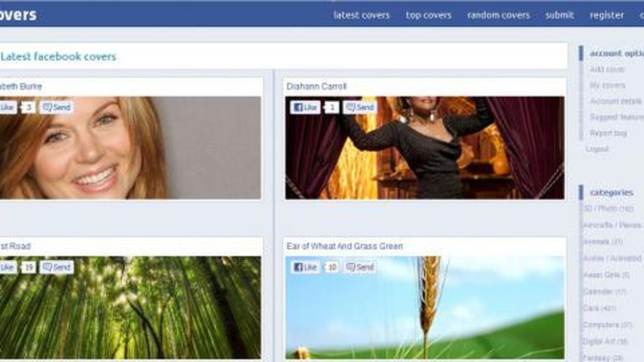Open the Fantasy category
The height and width of the screenshot is (362, 644).
[602, 357]
